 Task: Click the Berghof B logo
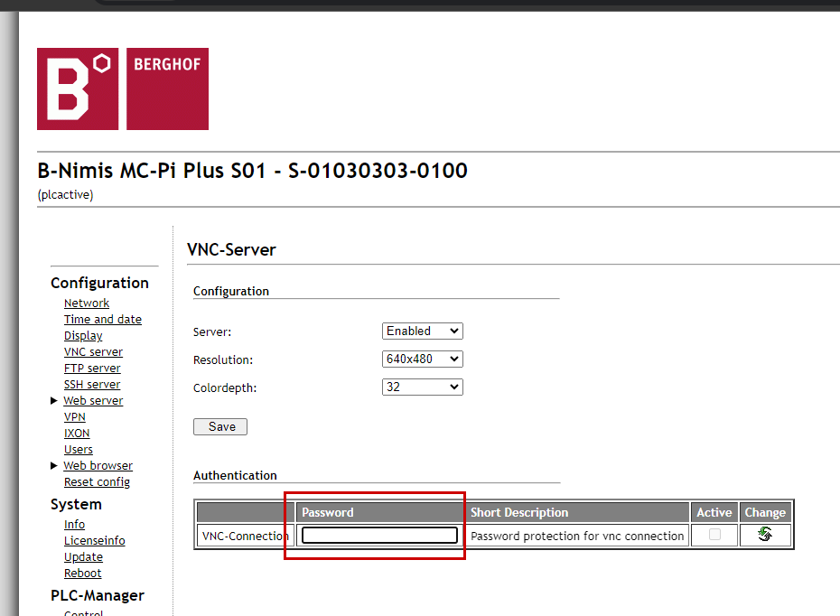click(78, 89)
